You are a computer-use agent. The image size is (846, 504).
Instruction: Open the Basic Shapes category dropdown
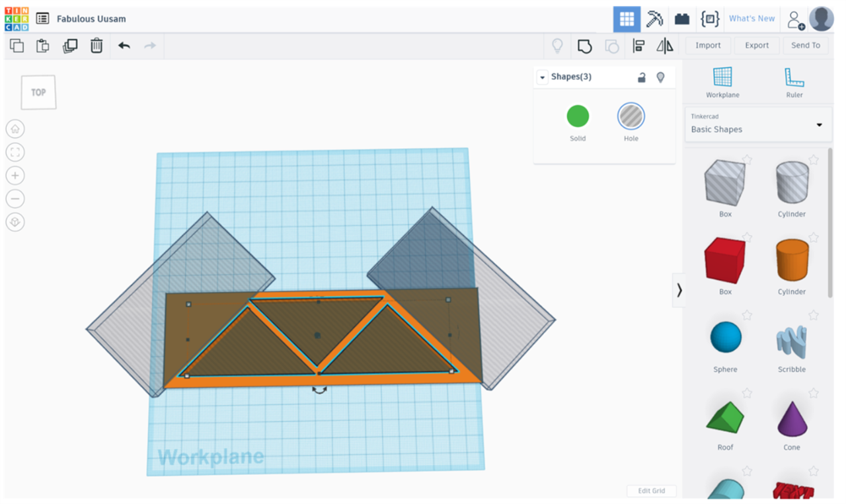pyautogui.click(x=757, y=124)
